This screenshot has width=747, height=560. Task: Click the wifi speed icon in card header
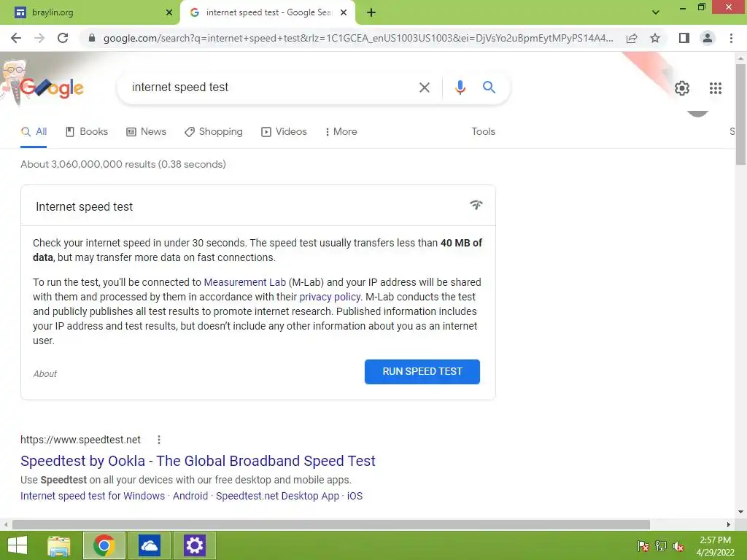(x=476, y=205)
